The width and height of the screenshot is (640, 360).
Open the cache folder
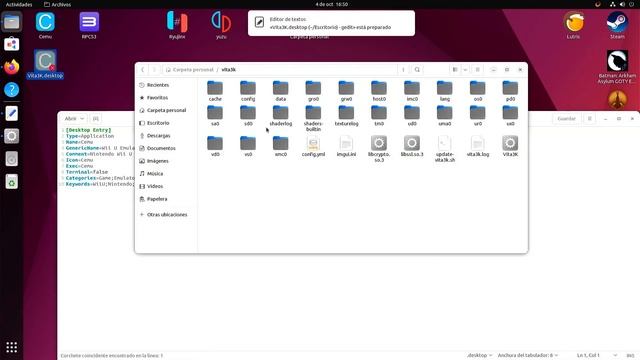215,91
